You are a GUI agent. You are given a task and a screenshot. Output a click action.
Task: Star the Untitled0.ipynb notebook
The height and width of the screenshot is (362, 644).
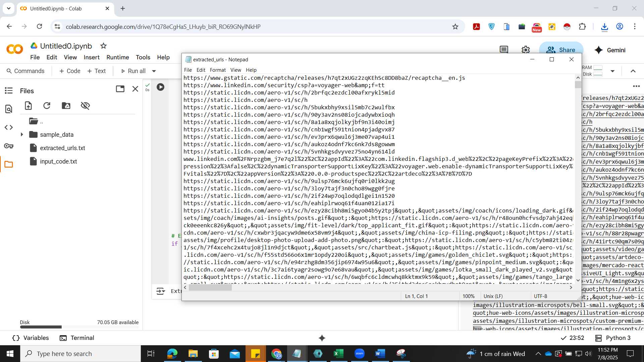pyautogui.click(x=104, y=46)
